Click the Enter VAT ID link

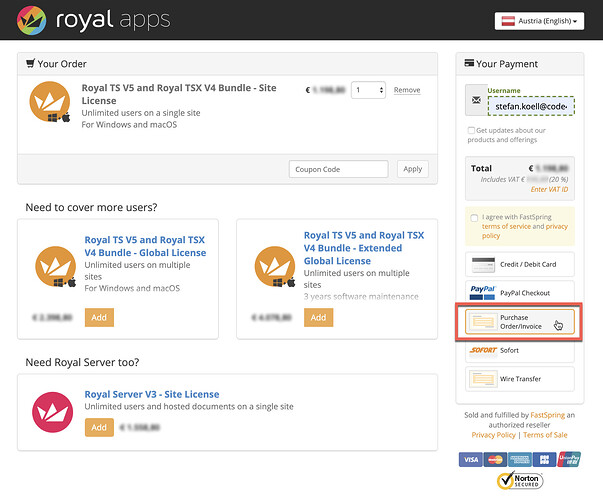click(x=551, y=190)
